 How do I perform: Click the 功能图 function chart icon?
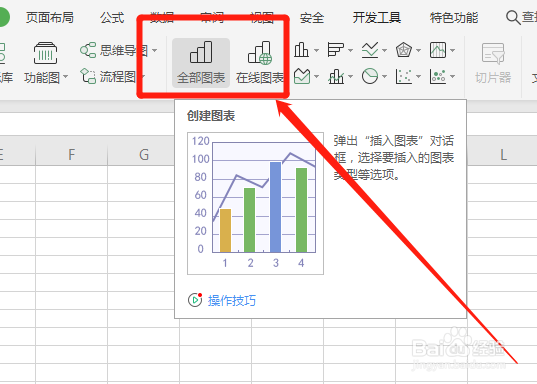[45, 53]
